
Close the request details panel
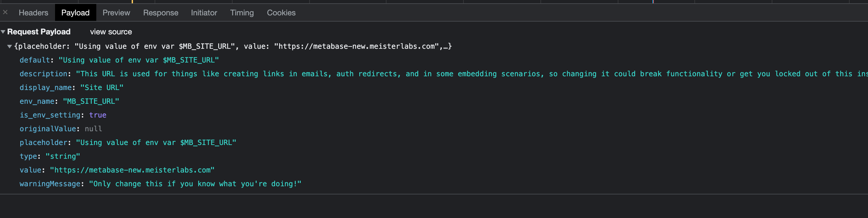5,12
